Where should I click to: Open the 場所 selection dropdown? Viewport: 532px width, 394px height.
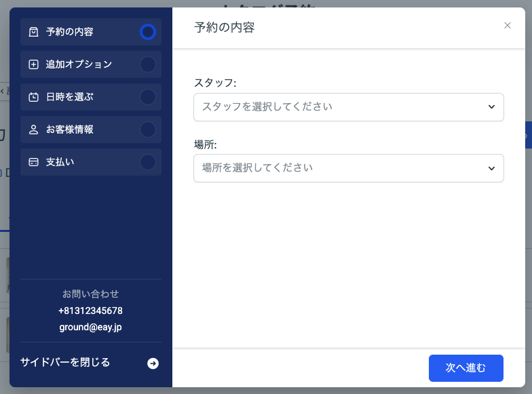pyautogui.click(x=339, y=168)
